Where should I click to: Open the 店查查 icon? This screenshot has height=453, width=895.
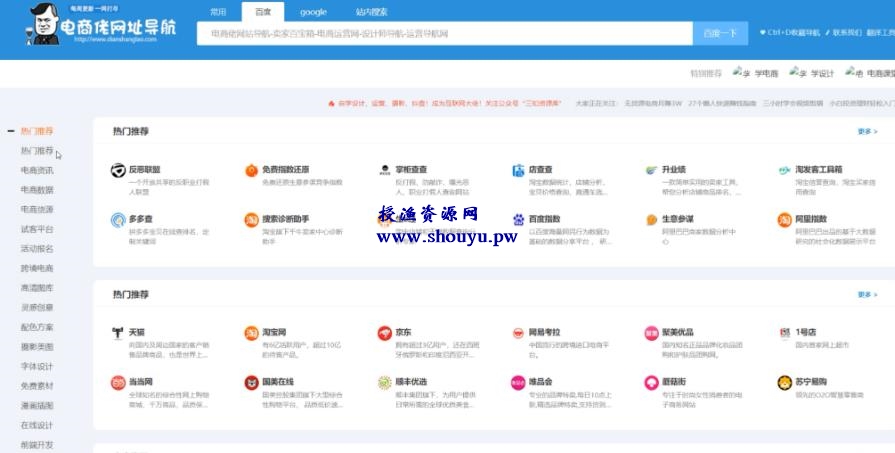pyautogui.click(x=518, y=170)
